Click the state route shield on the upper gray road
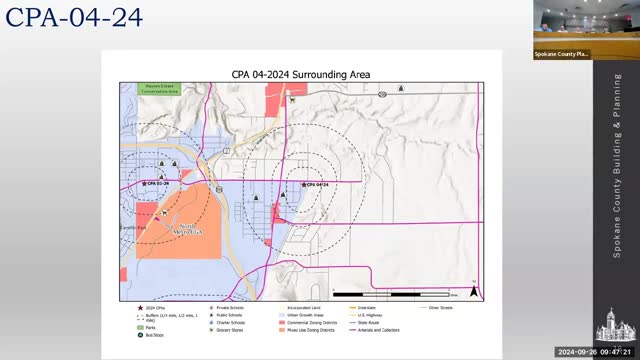640x360 pixels. point(382,94)
